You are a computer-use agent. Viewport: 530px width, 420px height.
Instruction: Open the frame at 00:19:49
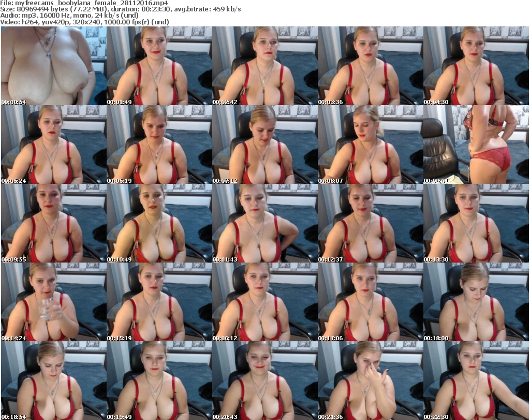(x=159, y=381)
